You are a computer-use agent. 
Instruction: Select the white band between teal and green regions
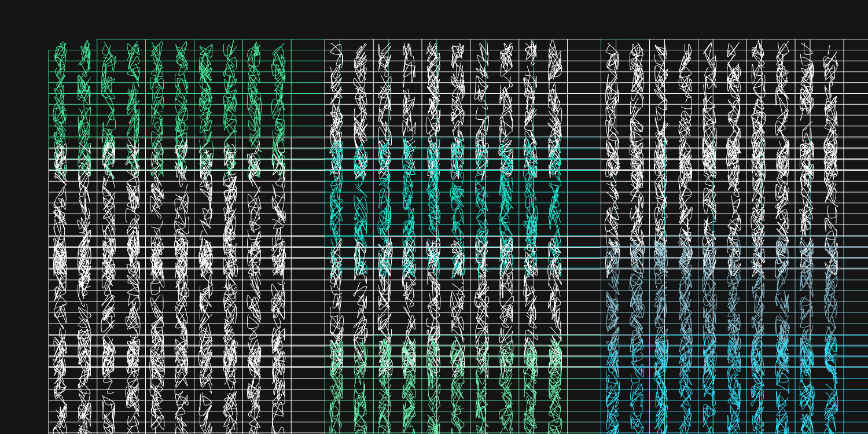point(446,307)
